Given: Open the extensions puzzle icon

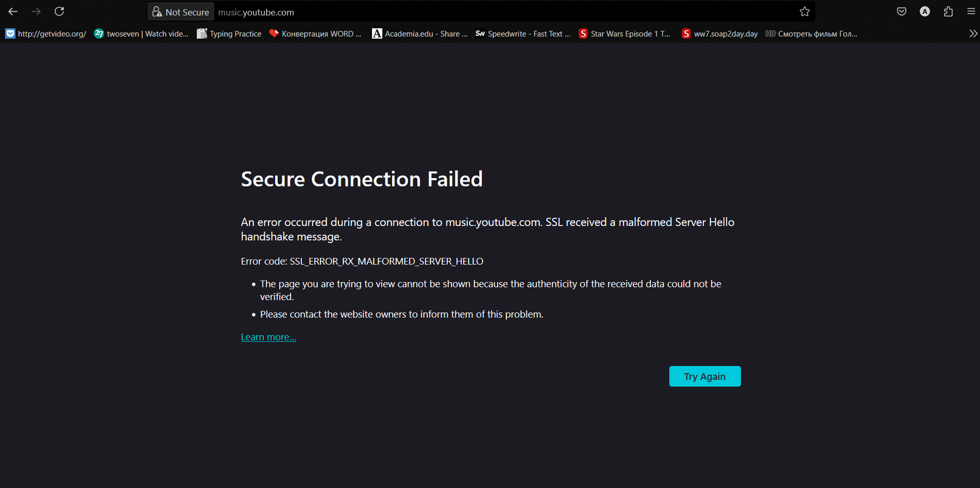Looking at the screenshot, I should (x=948, y=11).
